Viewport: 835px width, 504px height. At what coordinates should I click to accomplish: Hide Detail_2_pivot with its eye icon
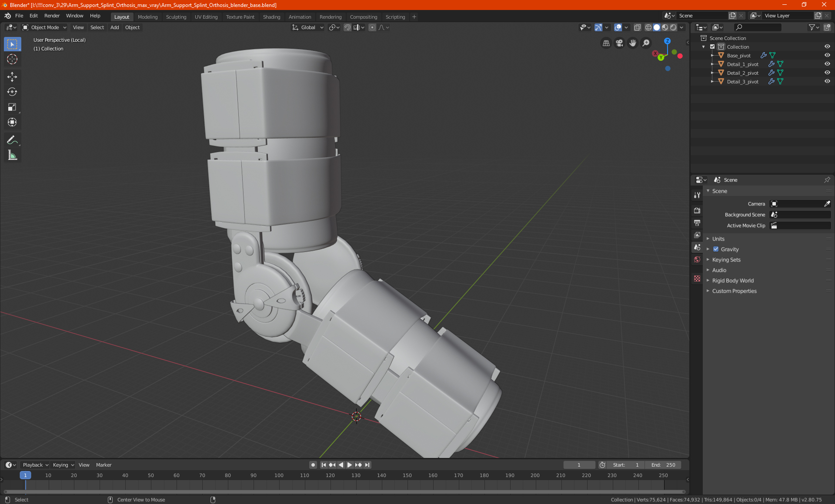tap(827, 73)
